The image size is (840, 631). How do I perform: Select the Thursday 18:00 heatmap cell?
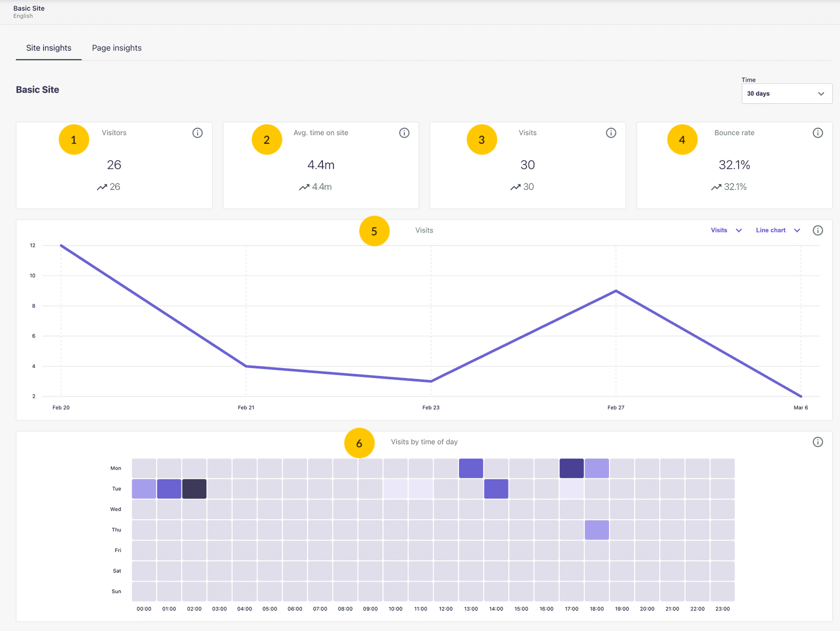coord(597,530)
